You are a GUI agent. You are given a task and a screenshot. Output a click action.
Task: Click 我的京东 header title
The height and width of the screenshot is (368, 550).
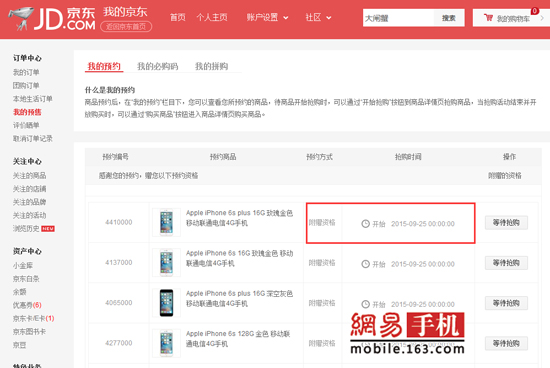pos(125,12)
